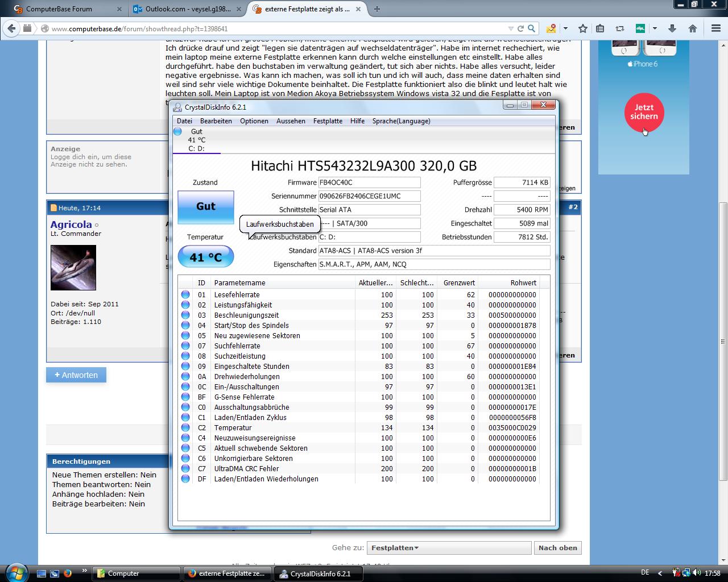Open dropdown arrow next to clipz icon
This screenshot has width=728, height=582.
point(655,28)
